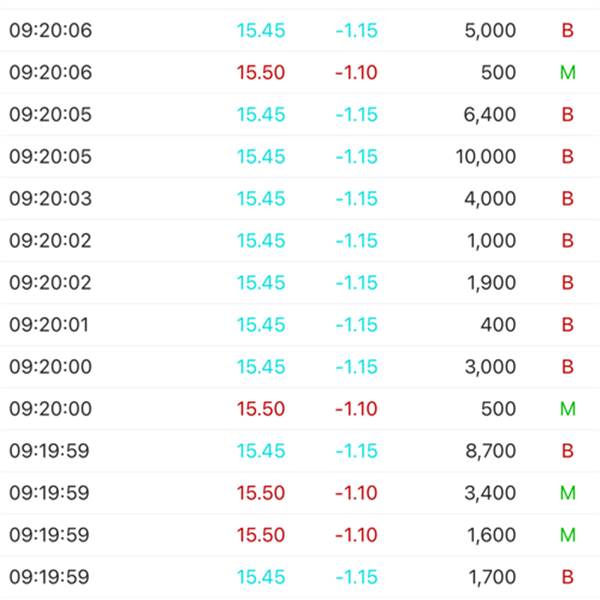Viewport: 600px width, 600px height.
Task: Select the 3,000 volume trade at 09:20:00
Action: click(x=300, y=367)
